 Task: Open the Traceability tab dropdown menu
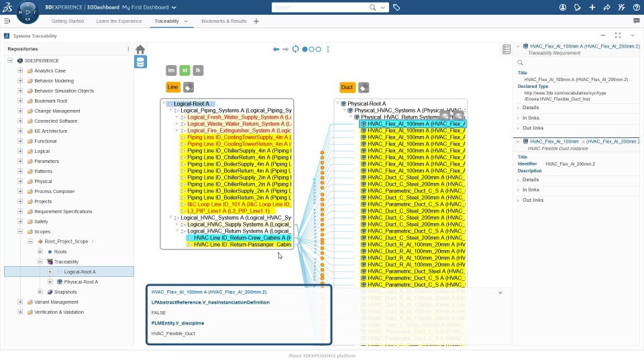186,21
